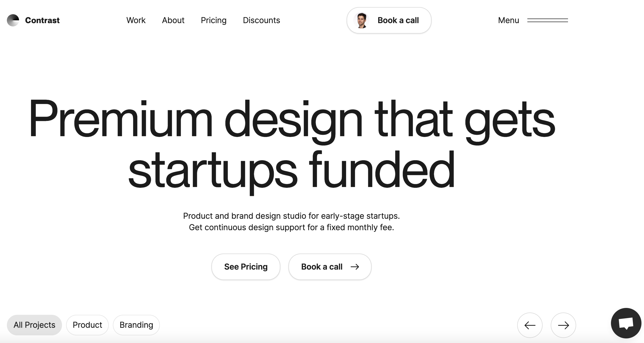Open the Work dropdown menu item
644x343 pixels.
[136, 20]
